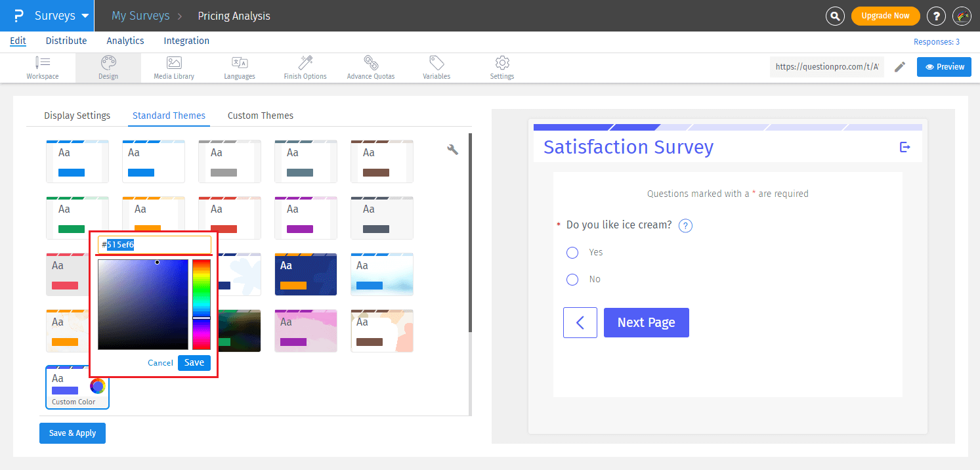Select the Yes radio button
980x470 pixels.
click(x=572, y=253)
